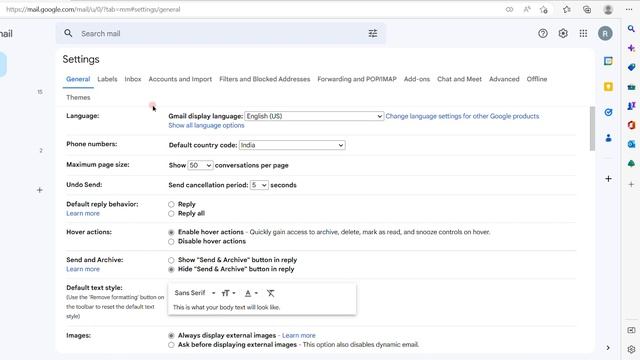Click Show all language options link

tap(206, 126)
